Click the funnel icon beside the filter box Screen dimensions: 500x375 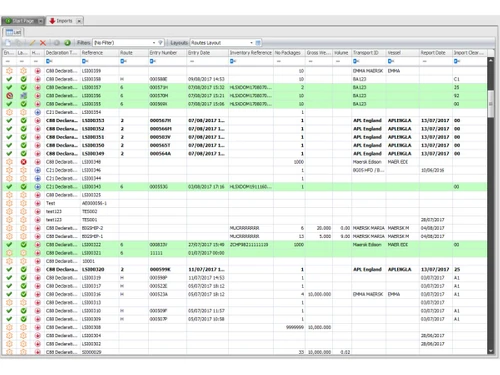161,43
